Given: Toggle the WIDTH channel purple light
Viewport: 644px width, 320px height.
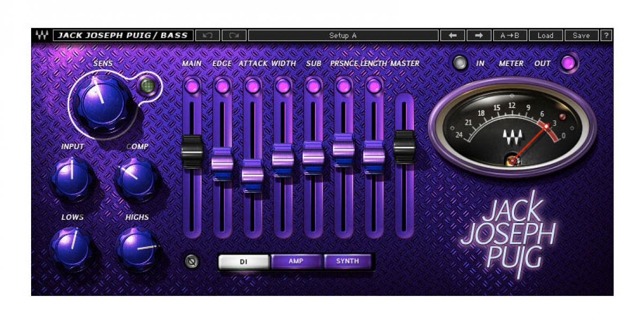Looking at the screenshot, I should coord(283,86).
